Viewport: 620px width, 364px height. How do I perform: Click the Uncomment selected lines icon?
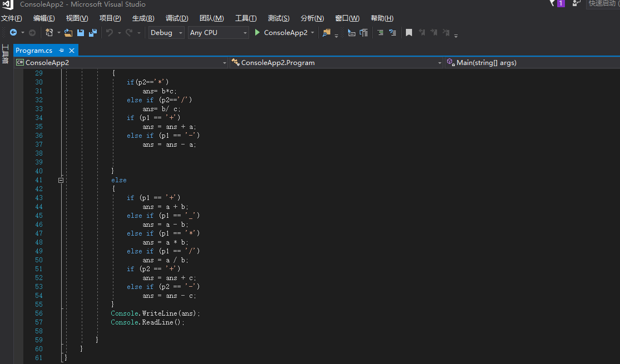click(x=393, y=33)
